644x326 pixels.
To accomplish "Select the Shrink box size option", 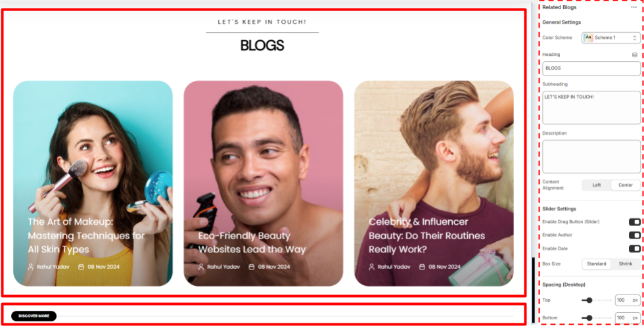I will [x=626, y=264].
